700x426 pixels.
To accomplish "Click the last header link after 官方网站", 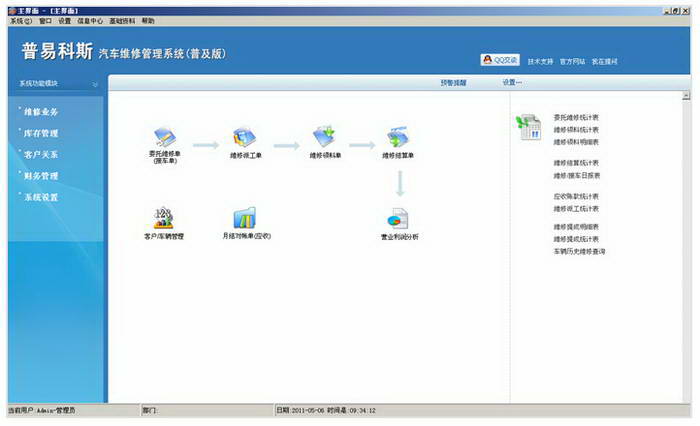I will pyautogui.click(x=604, y=61).
